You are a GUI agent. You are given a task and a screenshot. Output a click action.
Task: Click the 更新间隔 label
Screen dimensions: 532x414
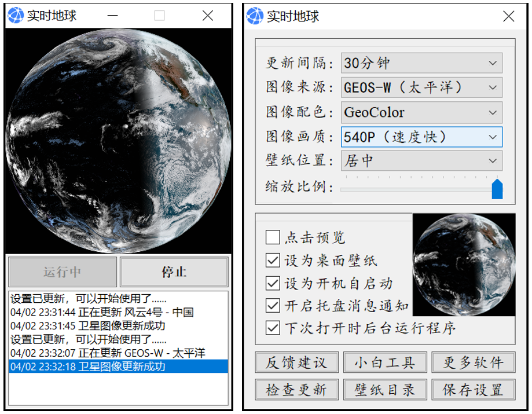coord(300,63)
